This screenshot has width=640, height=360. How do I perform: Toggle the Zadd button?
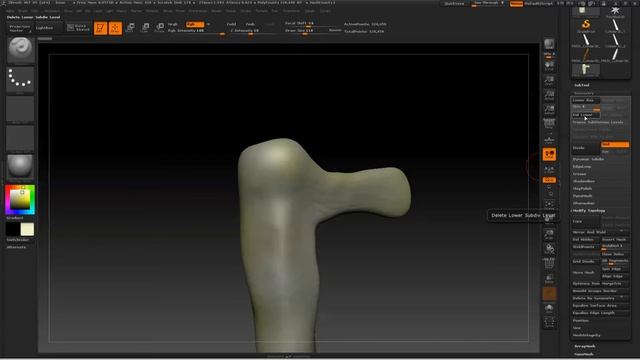(x=231, y=24)
